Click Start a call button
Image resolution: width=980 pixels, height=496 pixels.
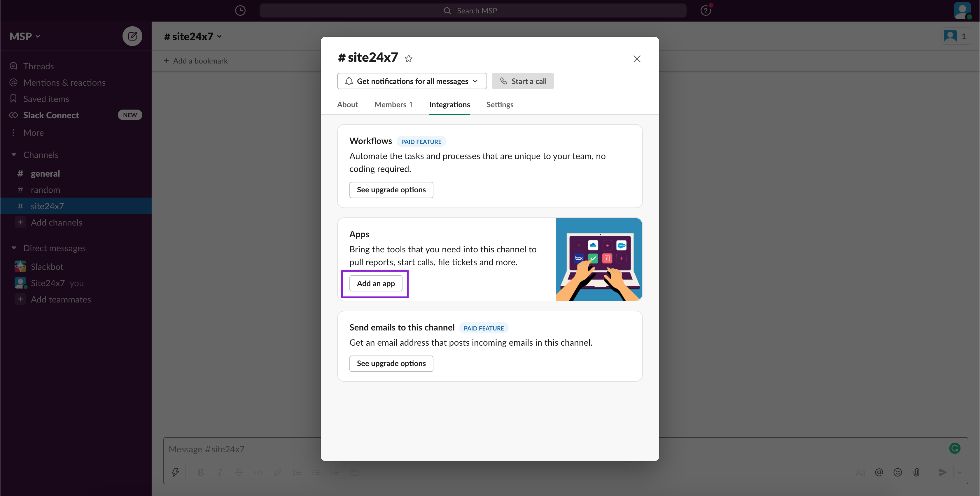(x=523, y=81)
